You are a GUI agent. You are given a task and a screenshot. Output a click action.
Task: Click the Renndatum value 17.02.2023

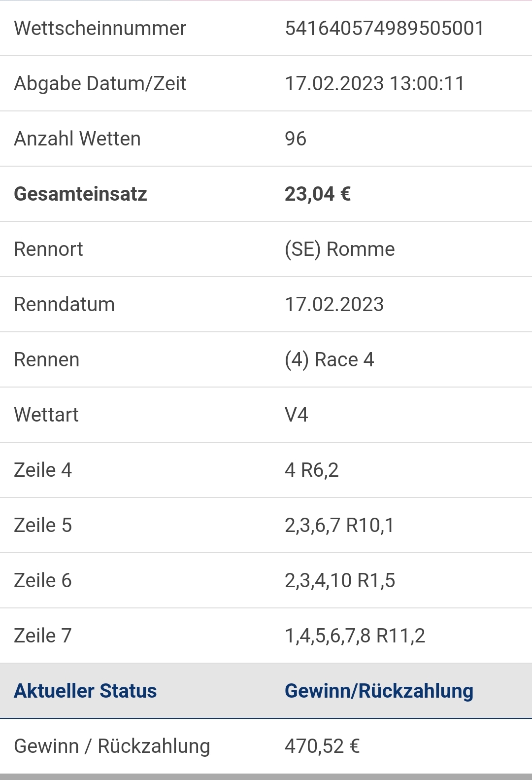pyautogui.click(x=334, y=304)
